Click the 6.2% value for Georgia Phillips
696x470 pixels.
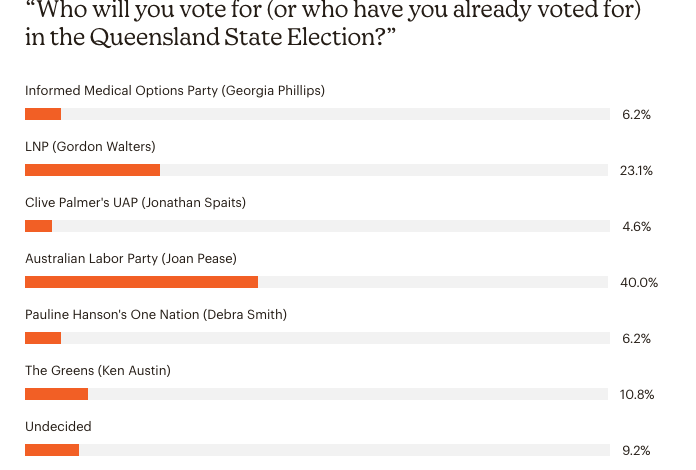tap(636, 115)
